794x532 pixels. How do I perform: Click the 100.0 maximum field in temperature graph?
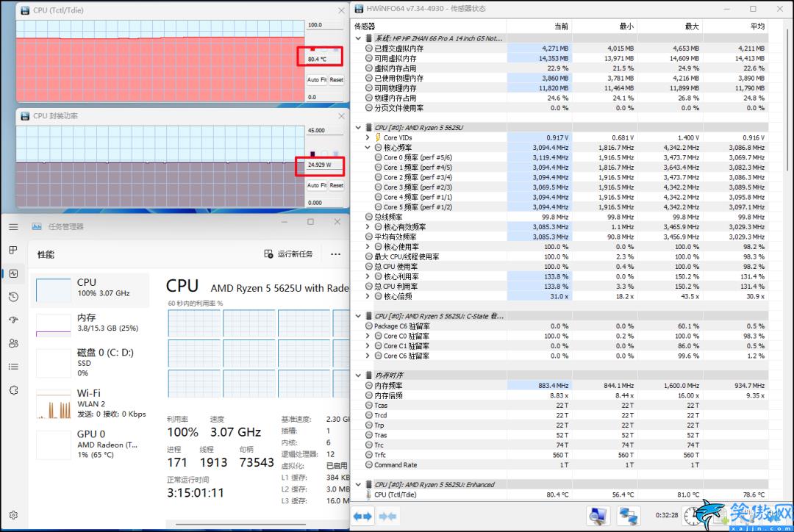click(x=325, y=25)
